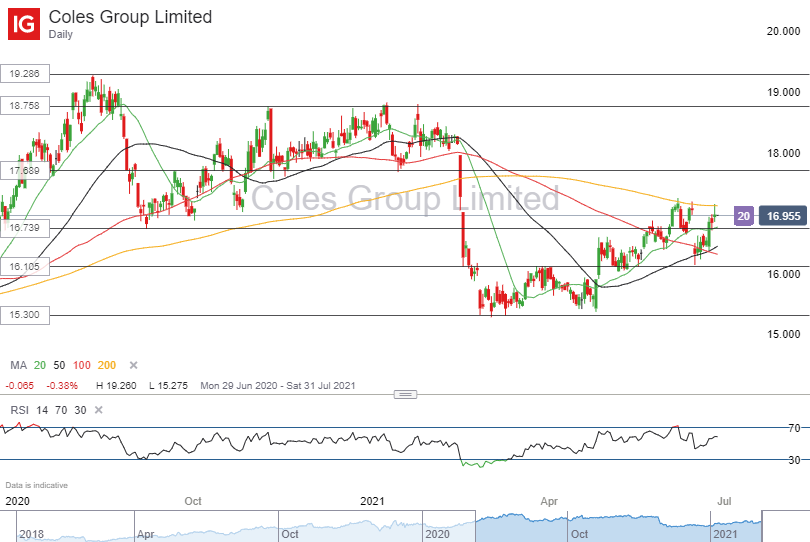
Task: Remove the MA indicator with its X
Action: [x=133, y=365]
